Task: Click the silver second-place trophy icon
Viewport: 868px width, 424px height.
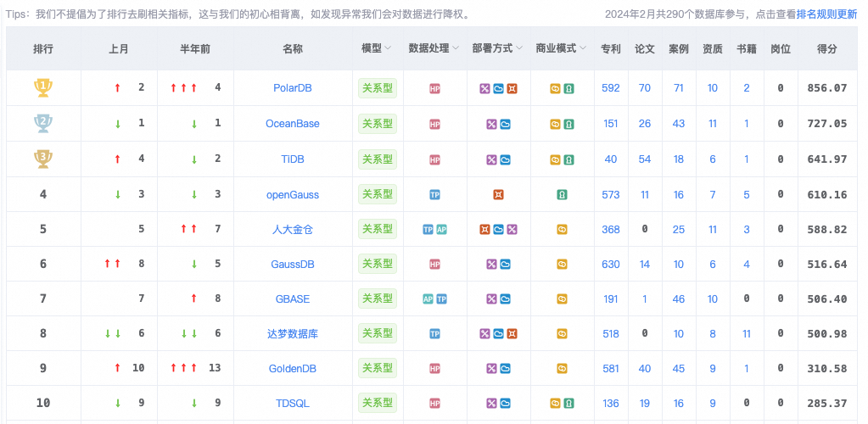Action: [43, 124]
